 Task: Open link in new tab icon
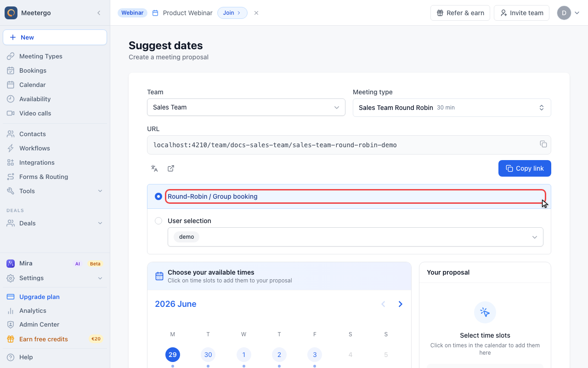coord(171,168)
